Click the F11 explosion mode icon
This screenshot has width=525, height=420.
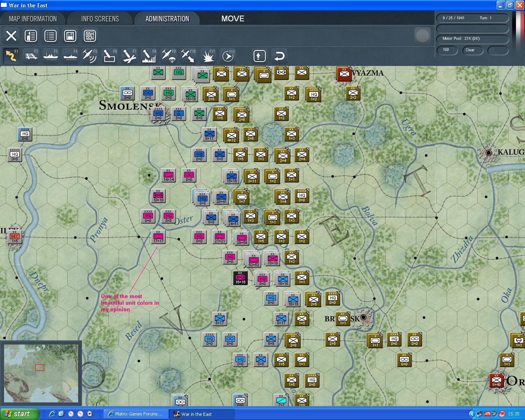pyautogui.click(x=208, y=56)
